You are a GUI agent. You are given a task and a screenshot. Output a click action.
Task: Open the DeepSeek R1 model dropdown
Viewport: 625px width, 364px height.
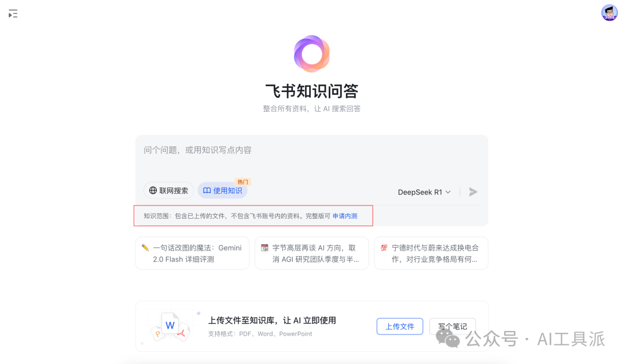click(x=424, y=192)
